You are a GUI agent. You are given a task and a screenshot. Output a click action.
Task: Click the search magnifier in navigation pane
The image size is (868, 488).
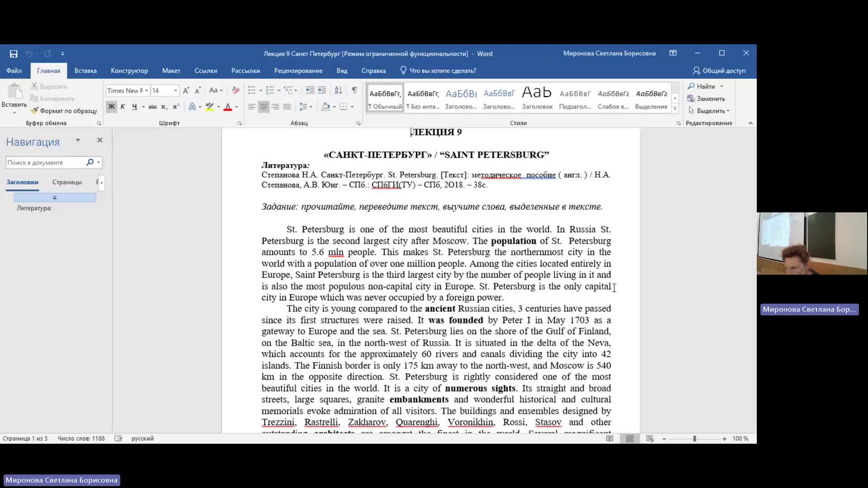click(x=90, y=162)
